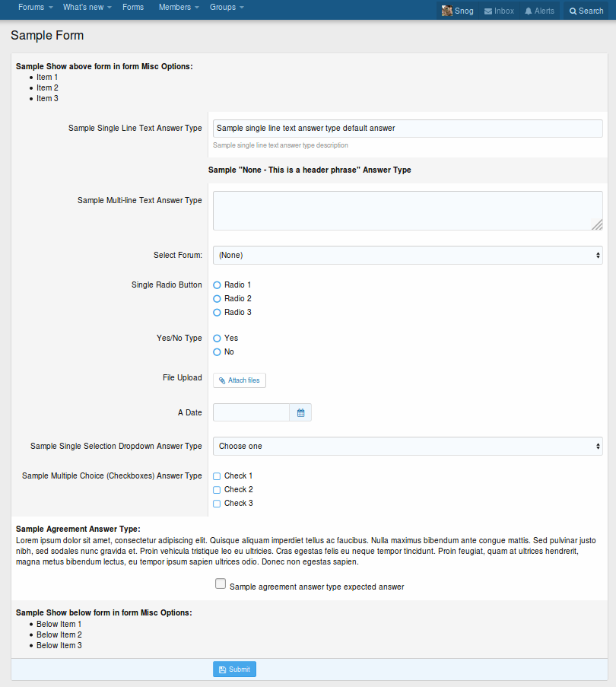This screenshot has width=616, height=687.
Task: Click the Search magnifier icon
Action: coord(573,11)
